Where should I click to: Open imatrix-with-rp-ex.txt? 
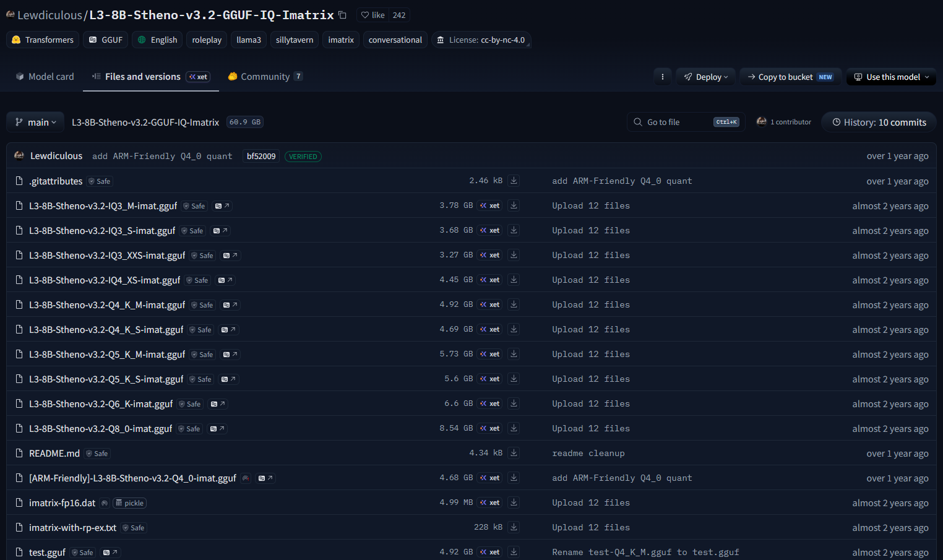(73, 527)
